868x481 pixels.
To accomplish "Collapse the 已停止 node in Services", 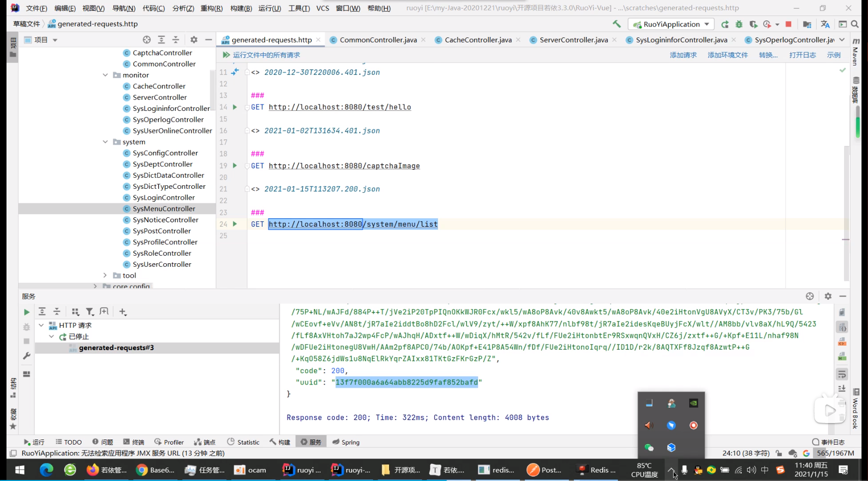I will [x=51, y=337].
